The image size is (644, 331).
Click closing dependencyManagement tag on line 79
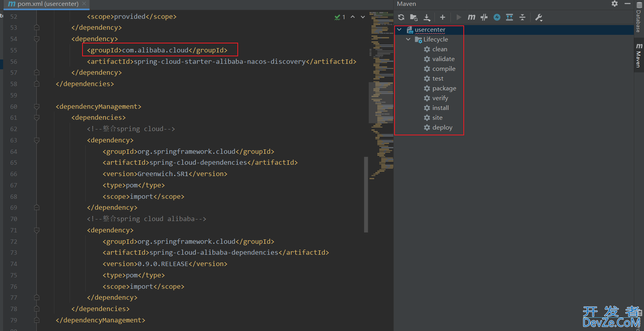click(100, 320)
